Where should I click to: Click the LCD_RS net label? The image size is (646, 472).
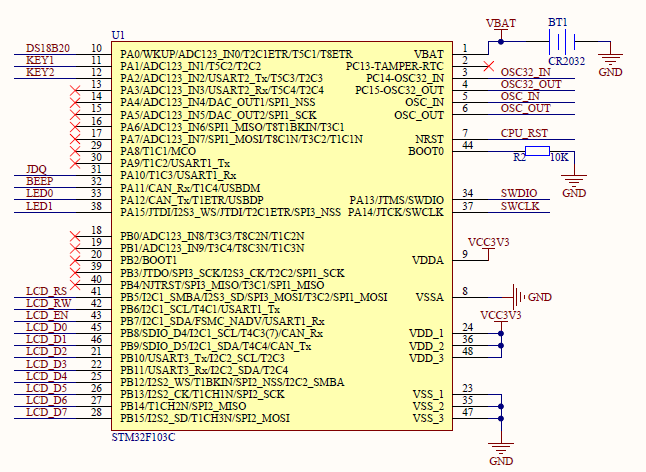[46, 291]
